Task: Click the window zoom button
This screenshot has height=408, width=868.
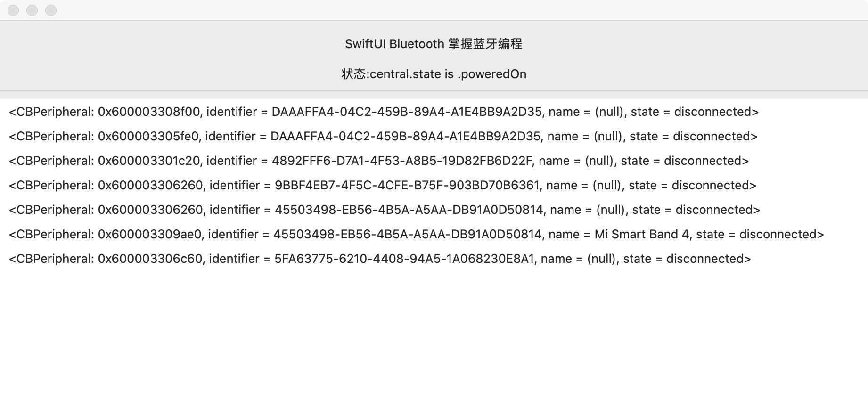Action: pyautogui.click(x=51, y=10)
